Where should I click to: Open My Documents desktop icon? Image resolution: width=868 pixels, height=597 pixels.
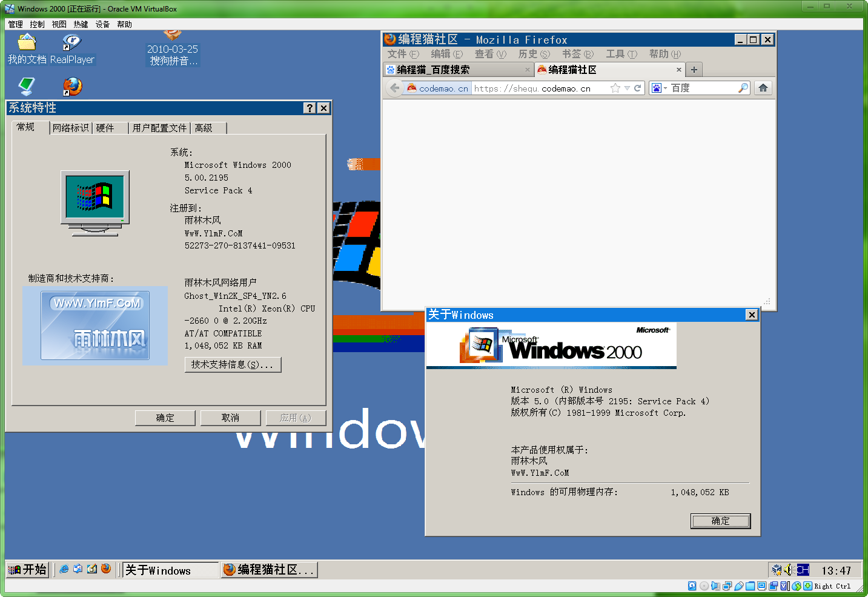27,48
